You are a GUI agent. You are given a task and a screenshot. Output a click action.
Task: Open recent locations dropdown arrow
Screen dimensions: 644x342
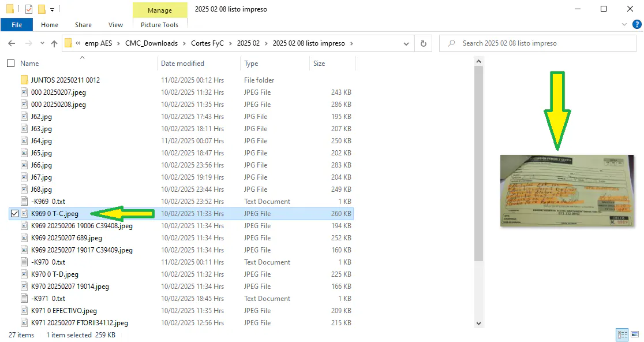[42, 43]
